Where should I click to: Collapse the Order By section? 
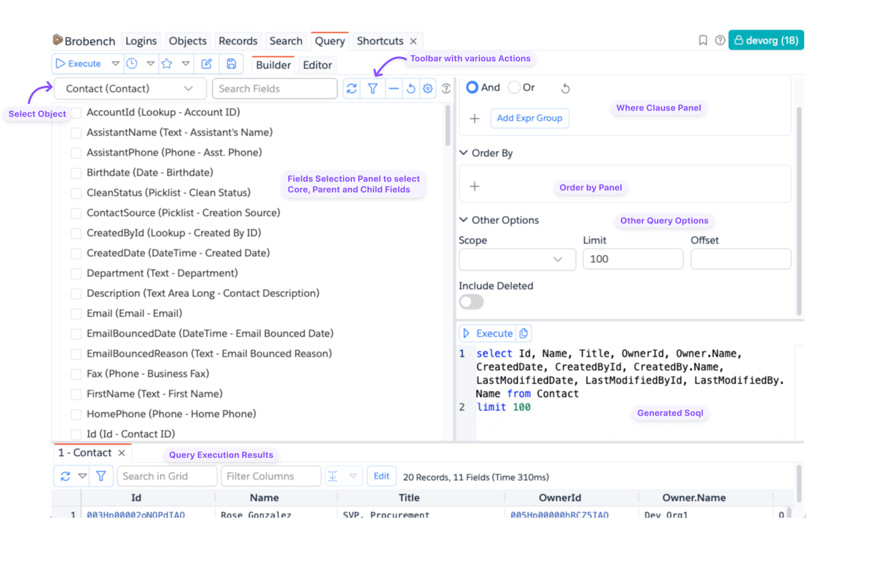pos(463,153)
